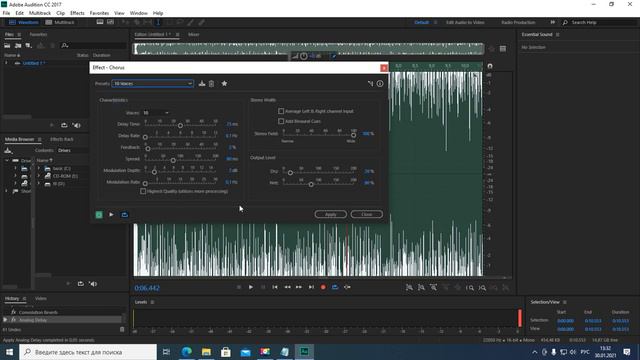The image size is (640, 360).
Task: Mark Chorus effect as favorite star
Action: click(224, 83)
